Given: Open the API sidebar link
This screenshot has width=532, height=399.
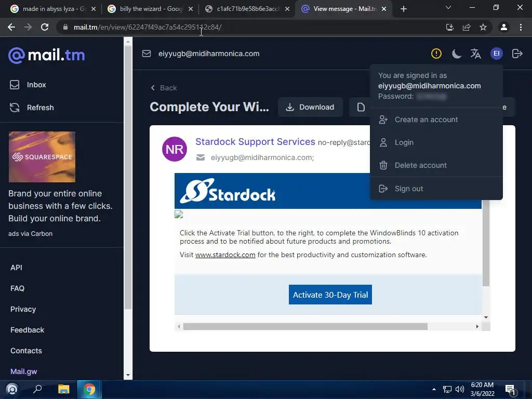Looking at the screenshot, I should click(x=16, y=268).
